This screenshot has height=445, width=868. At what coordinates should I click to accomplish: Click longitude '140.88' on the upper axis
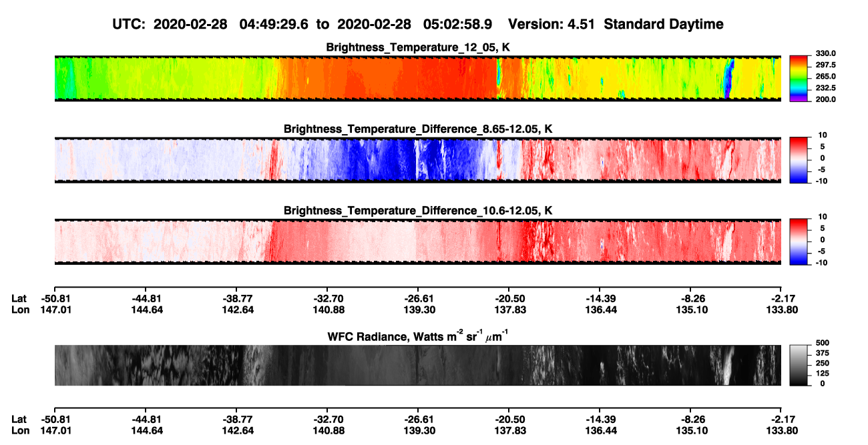point(329,310)
